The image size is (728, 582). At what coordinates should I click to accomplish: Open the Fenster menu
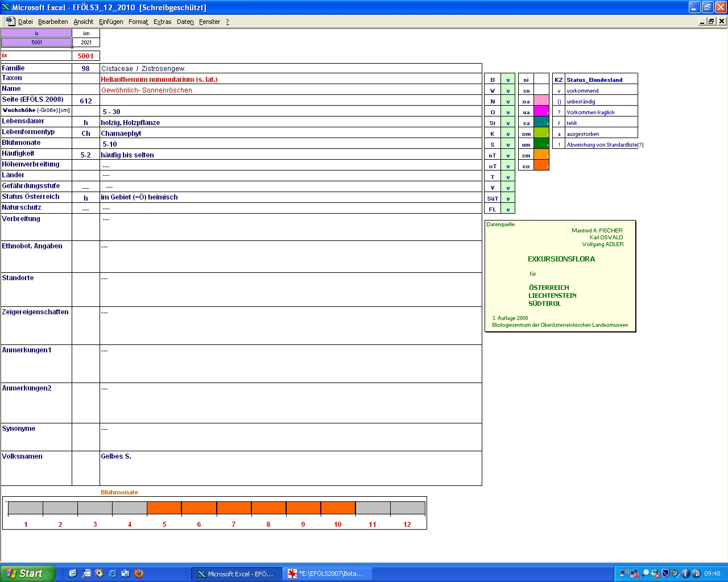(x=209, y=22)
